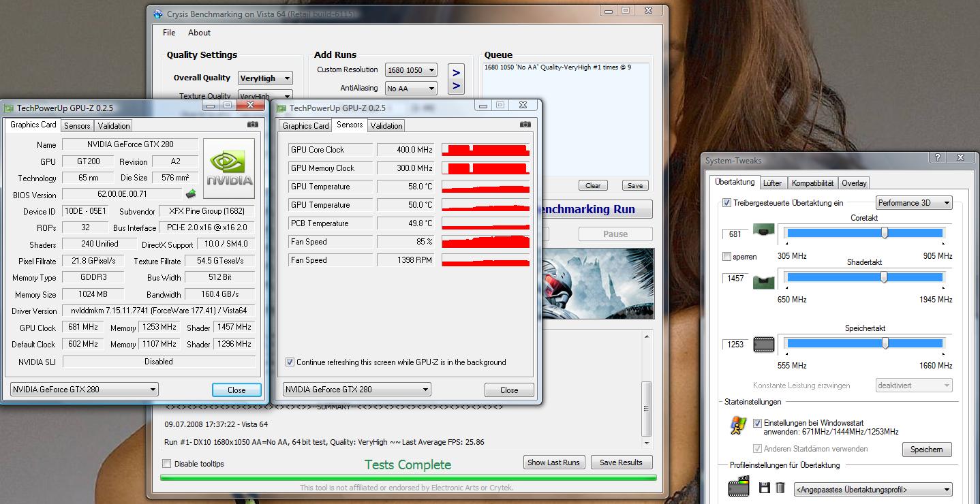Open GPU selector in Sensors window
Image resolution: width=980 pixels, height=504 pixels.
tap(357, 390)
